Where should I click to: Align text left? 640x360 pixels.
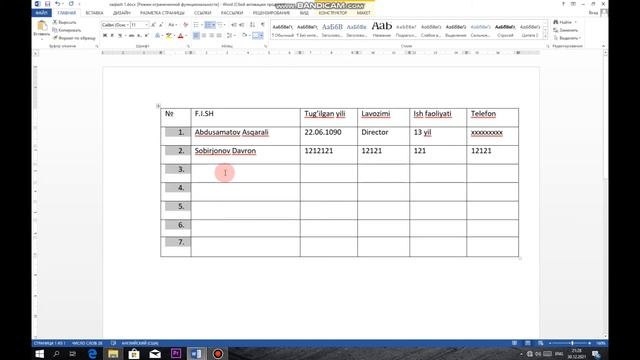coord(196,36)
